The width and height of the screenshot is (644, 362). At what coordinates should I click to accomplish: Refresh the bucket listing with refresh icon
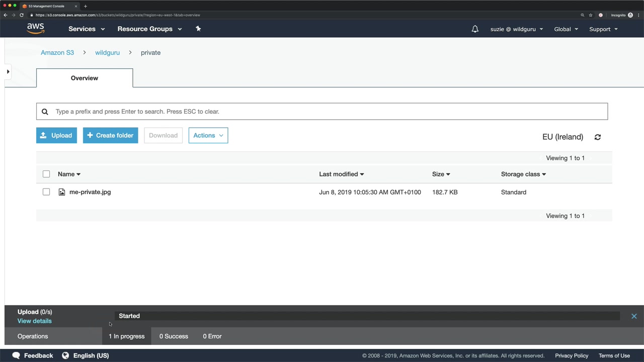click(598, 137)
